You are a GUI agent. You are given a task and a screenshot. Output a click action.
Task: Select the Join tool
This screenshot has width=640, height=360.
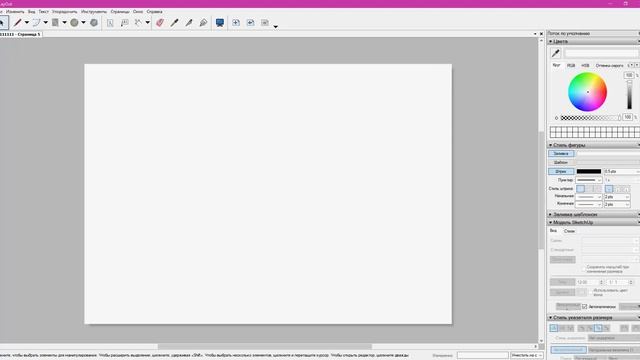pyautogui.click(x=203, y=23)
